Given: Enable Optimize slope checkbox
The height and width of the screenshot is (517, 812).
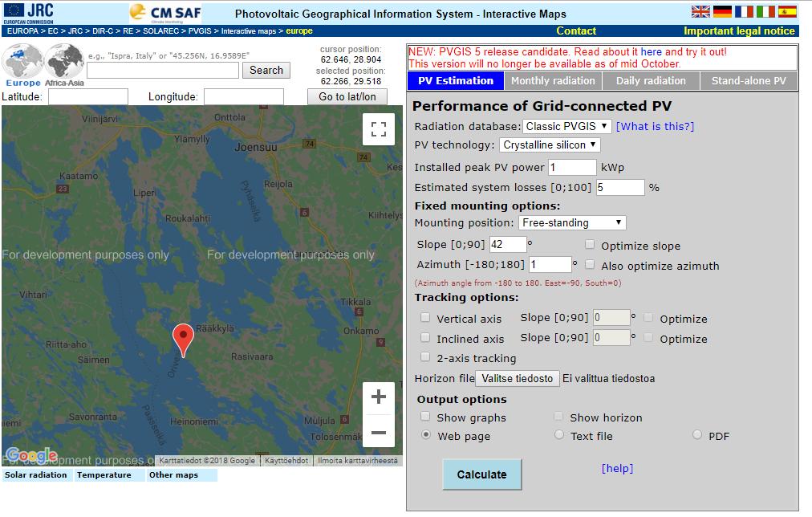Looking at the screenshot, I should 590,245.
